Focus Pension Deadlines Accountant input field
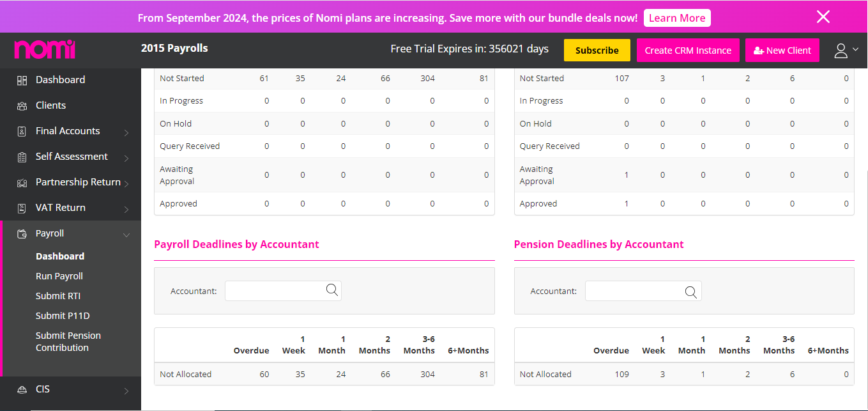The image size is (868, 411). tap(643, 291)
